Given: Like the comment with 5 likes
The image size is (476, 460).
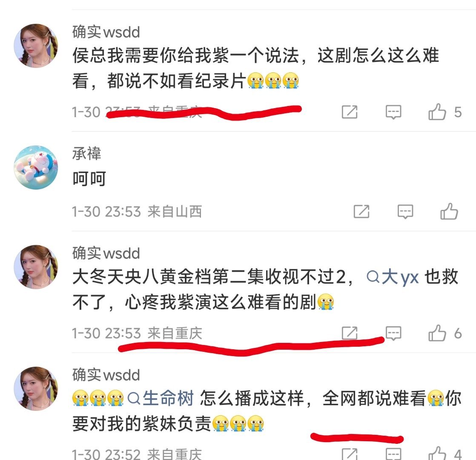Looking at the screenshot, I should 437,112.
